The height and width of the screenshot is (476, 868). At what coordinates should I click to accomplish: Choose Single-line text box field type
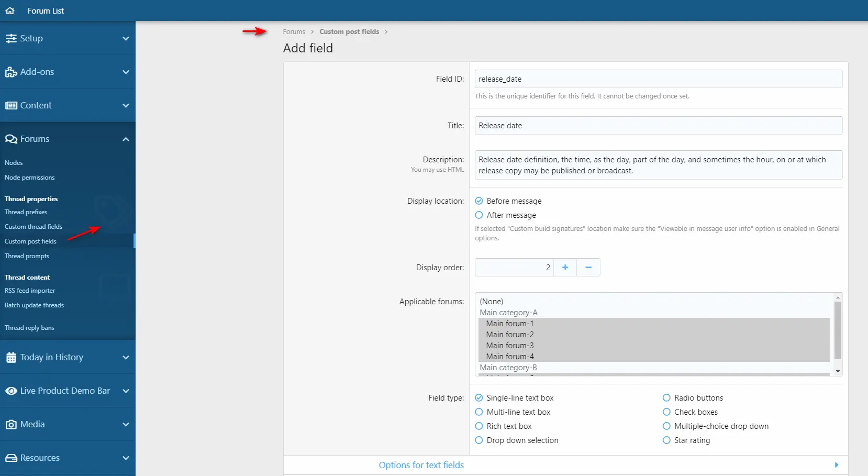click(x=479, y=398)
